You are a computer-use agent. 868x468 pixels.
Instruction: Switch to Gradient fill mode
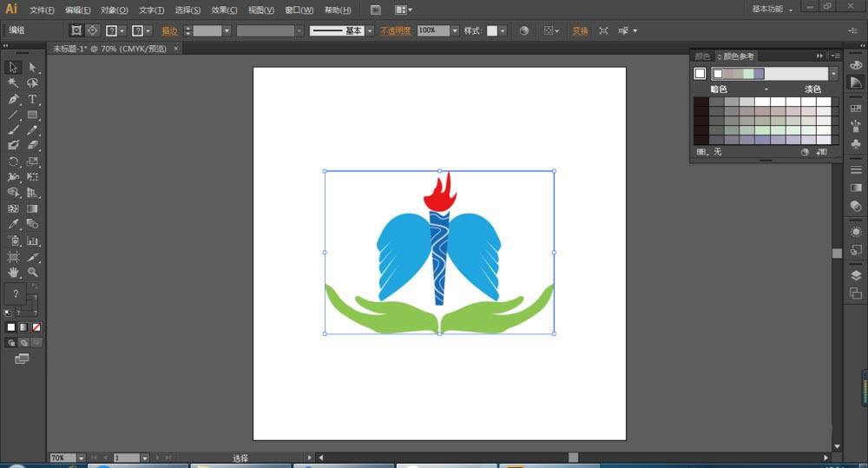(23, 327)
